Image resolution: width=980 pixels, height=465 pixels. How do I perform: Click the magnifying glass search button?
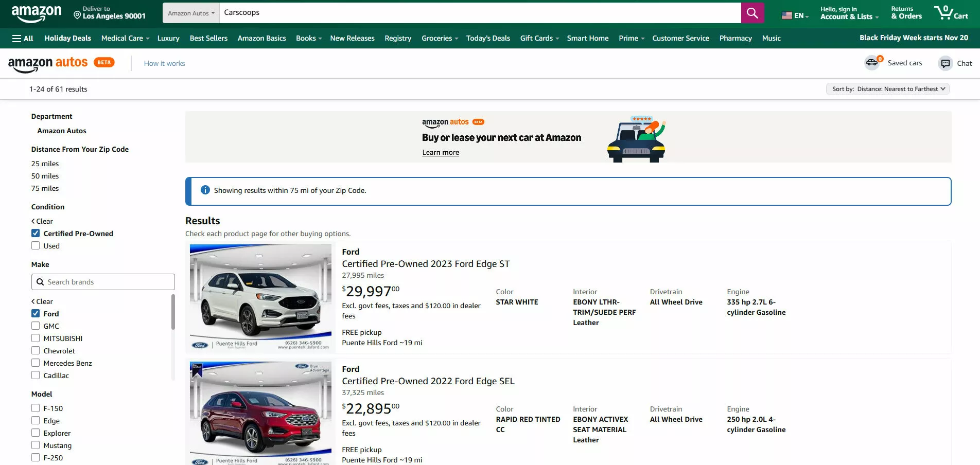pyautogui.click(x=752, y=13)
